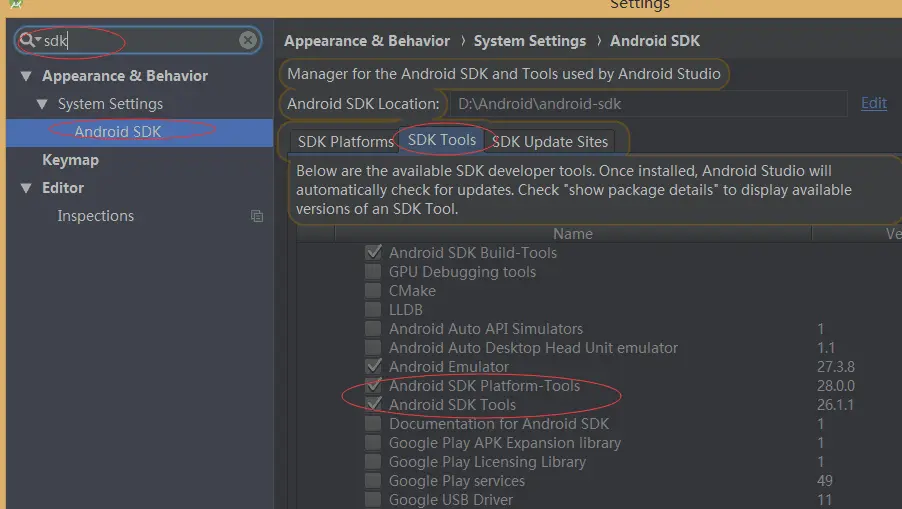This screenshot has height=509, width=902.
Task: Click the LLDB row name
Action: coord(406,309)
